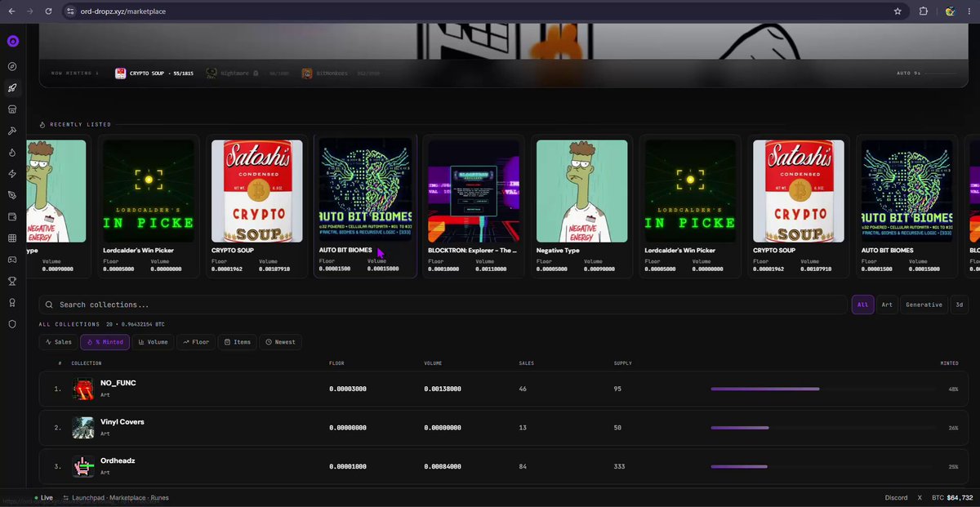
Task: Go to Launchpad in the footer
Action: tap(89, 498)
